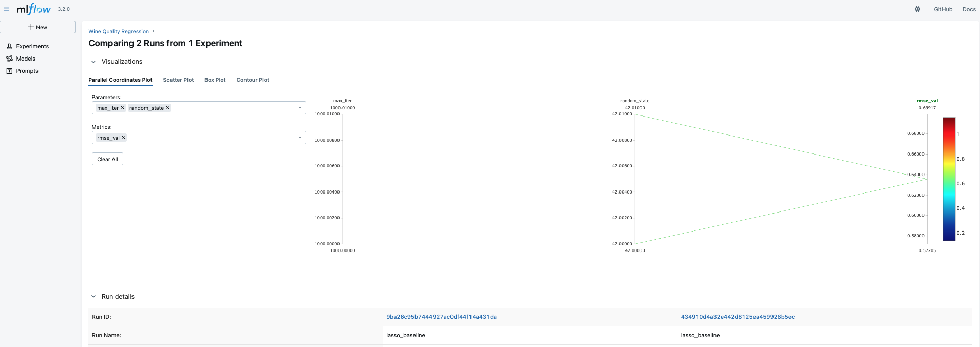Switch to the Scatter Plot tab
Screen dimensions: 980x347
click(178, 80)
